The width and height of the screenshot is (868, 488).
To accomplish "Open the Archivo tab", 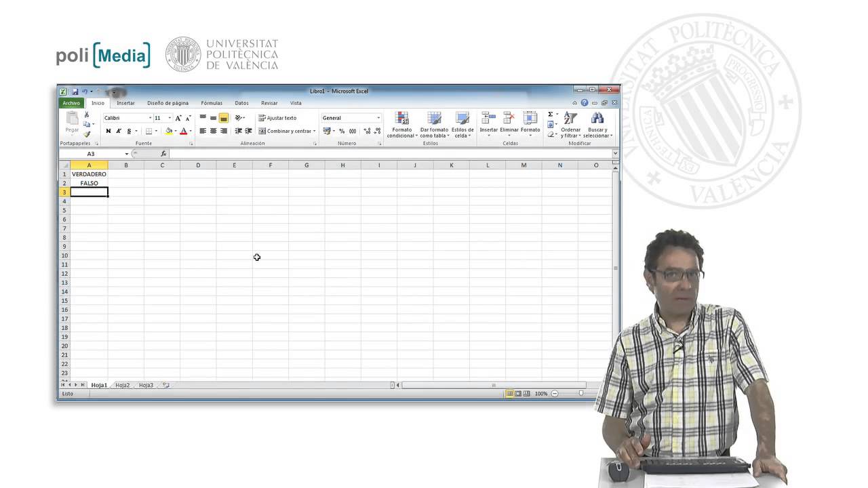I will click(71, 103).
